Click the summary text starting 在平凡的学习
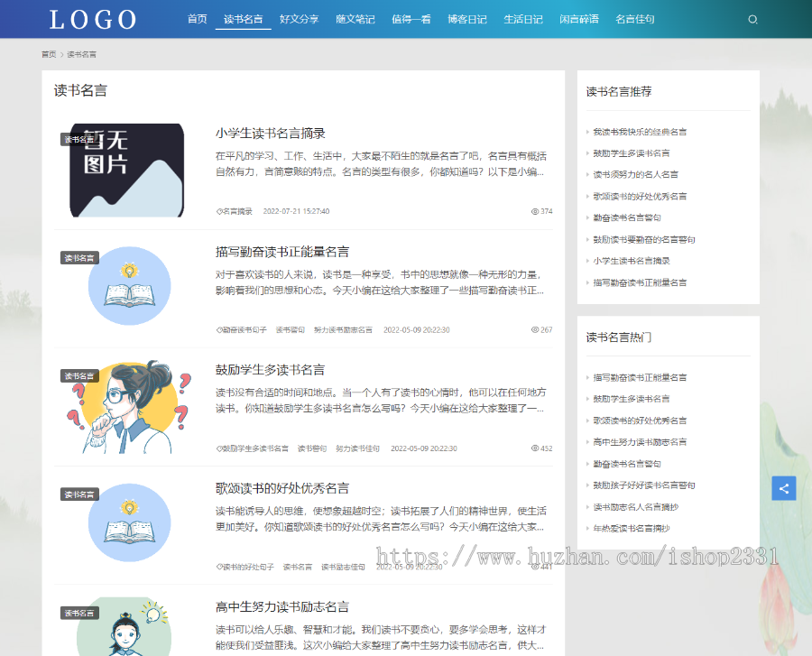 tap(381, 163)
